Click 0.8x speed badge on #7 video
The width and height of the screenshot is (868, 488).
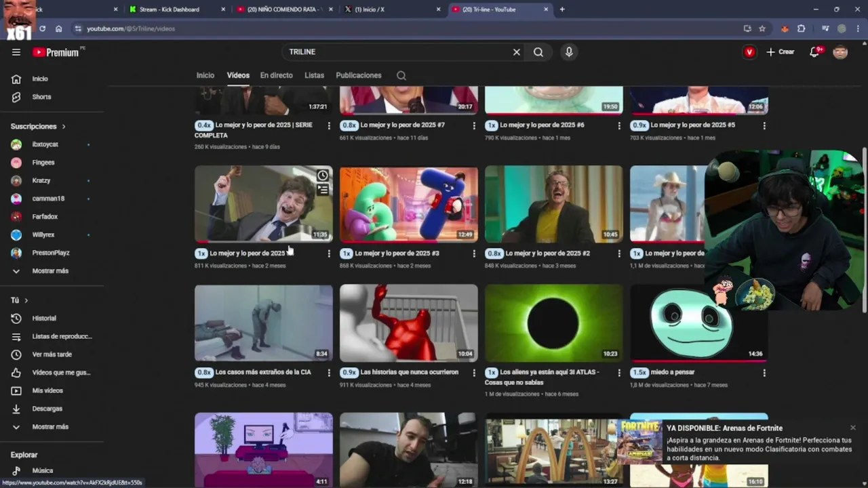point(349,125)
